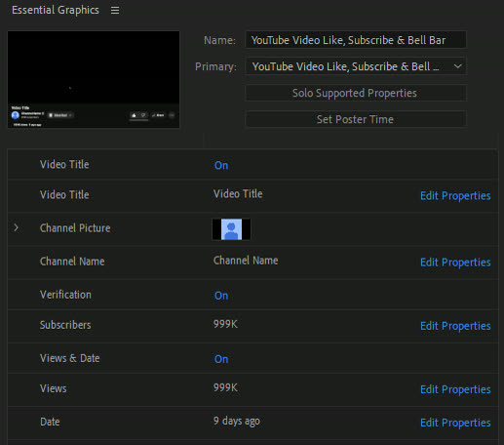The width and height of the screenshot is (504, 445).
Task: Toggle the Video Title On setting
Action: click(x=221, y=165)
